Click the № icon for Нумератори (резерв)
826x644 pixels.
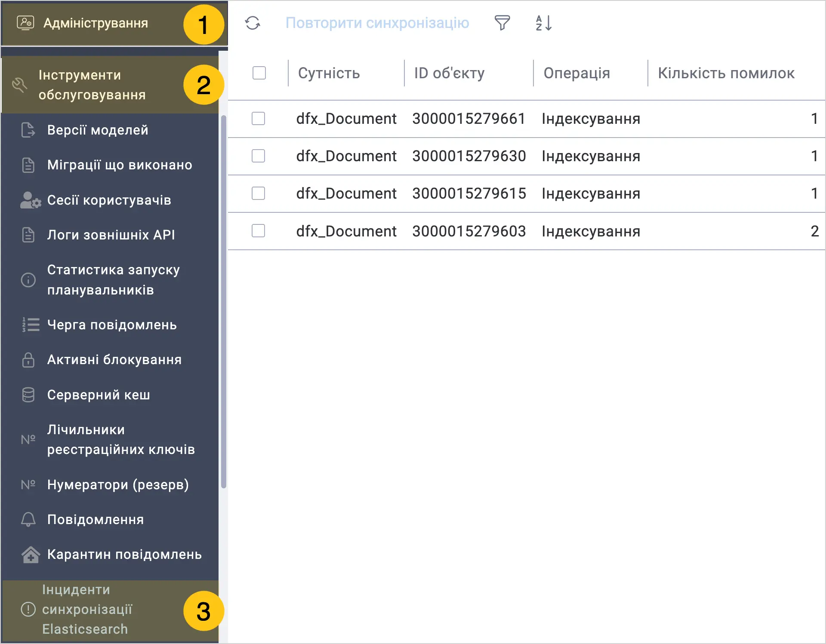28,485
